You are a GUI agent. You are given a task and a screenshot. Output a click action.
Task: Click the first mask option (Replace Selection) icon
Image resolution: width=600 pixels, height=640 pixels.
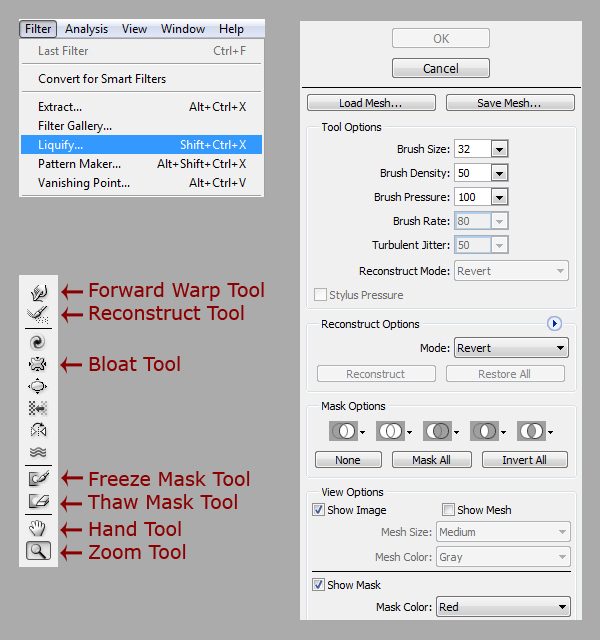tap(343, 431)
